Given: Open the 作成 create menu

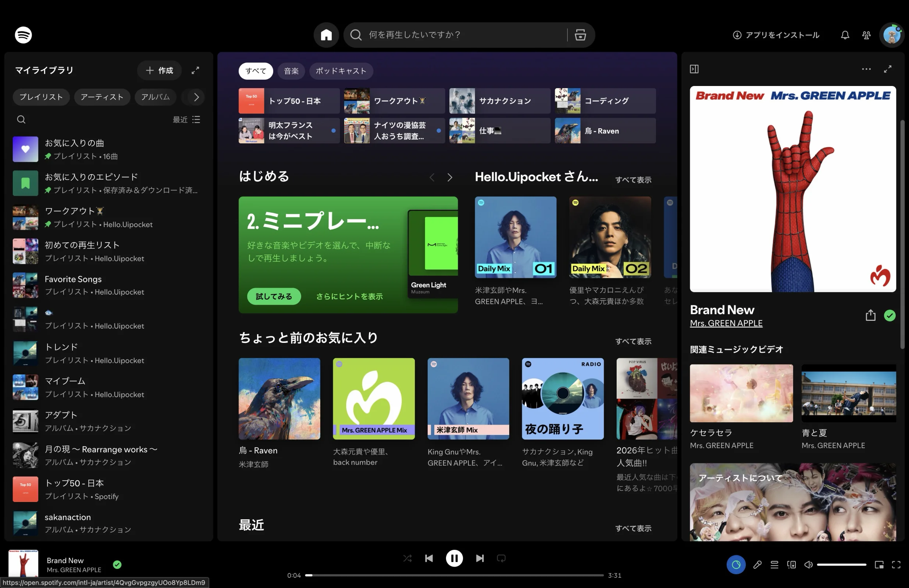Looking at the screenshot, I should 159,70.
